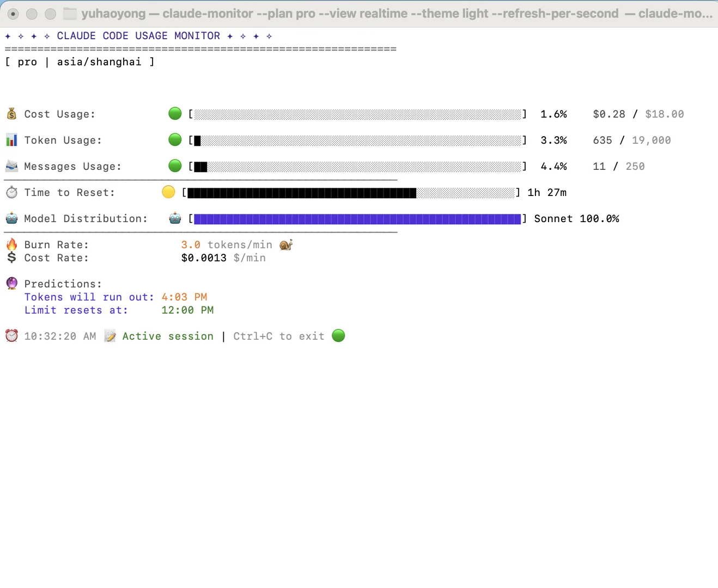
Task: Click the money bag icon beside Cost Usage
Action: 11,114
